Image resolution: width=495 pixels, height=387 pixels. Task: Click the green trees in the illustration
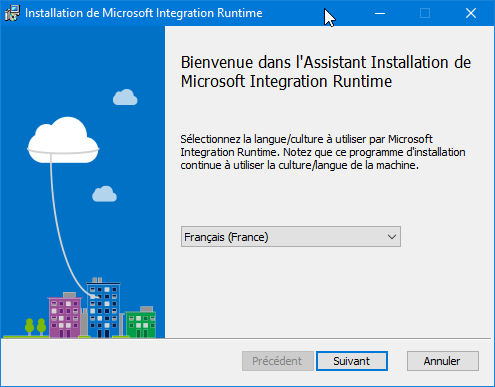click(x=35, y=327)
